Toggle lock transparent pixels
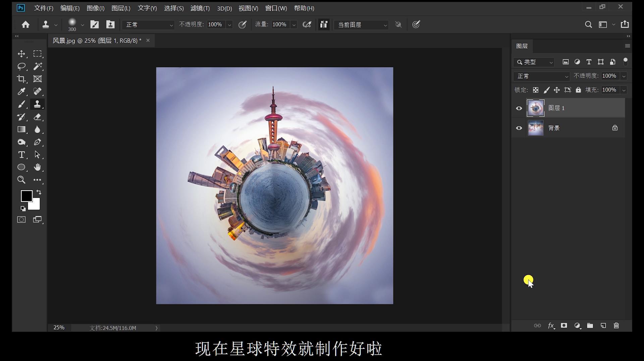This screenshot has height=361, width=644. coord(536,90)
